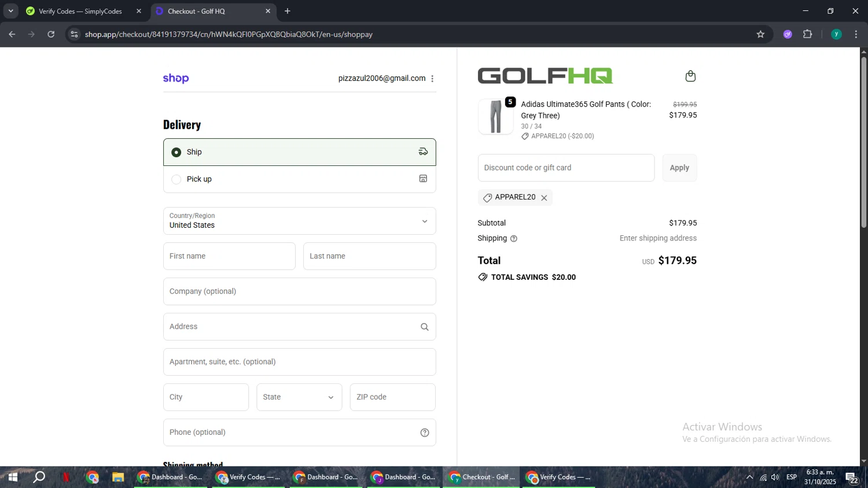Viewport: 868px width, 488px height.
Task: Open Netflix app in taskbar
Action: 66,477
